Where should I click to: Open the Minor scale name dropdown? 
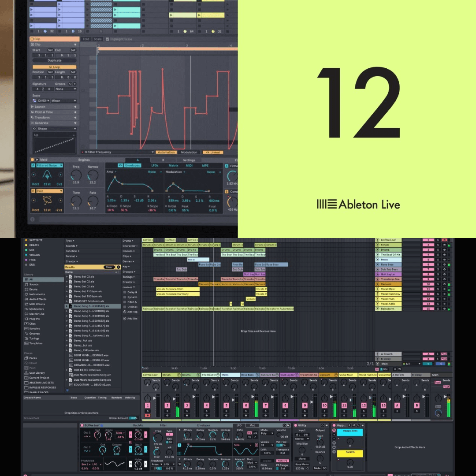(63, 101)
